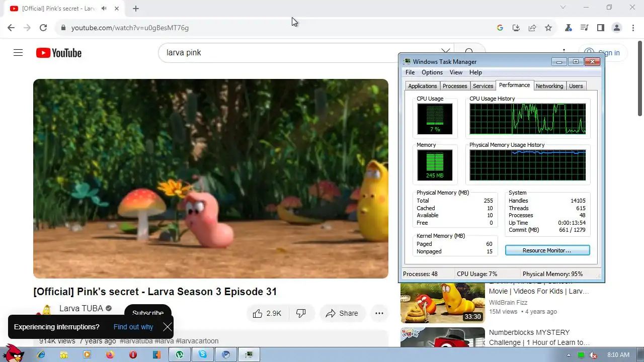644x362 pixels.
Task: Click the #larvacartoon hashtag
Action: [197, 341]
